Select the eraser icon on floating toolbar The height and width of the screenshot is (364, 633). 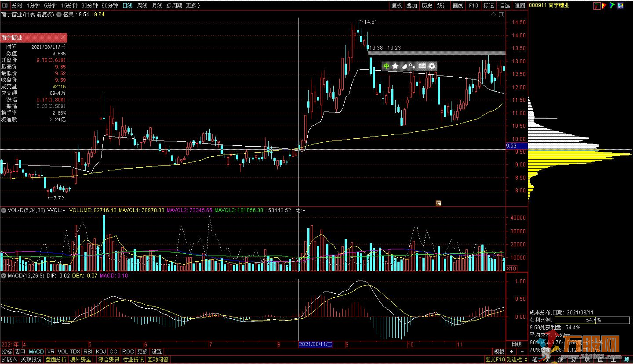coord(404,66)
